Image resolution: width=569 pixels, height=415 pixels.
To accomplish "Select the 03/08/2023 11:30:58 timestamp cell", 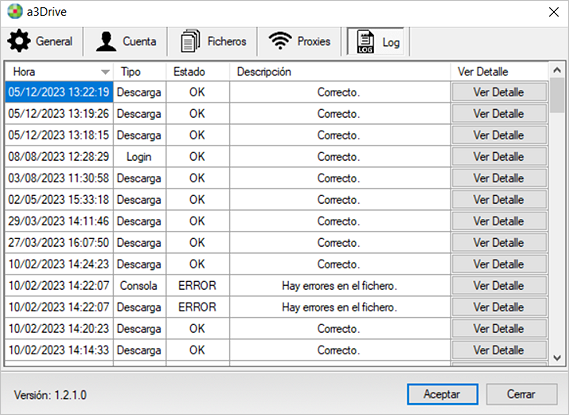I will pos(59,178).
